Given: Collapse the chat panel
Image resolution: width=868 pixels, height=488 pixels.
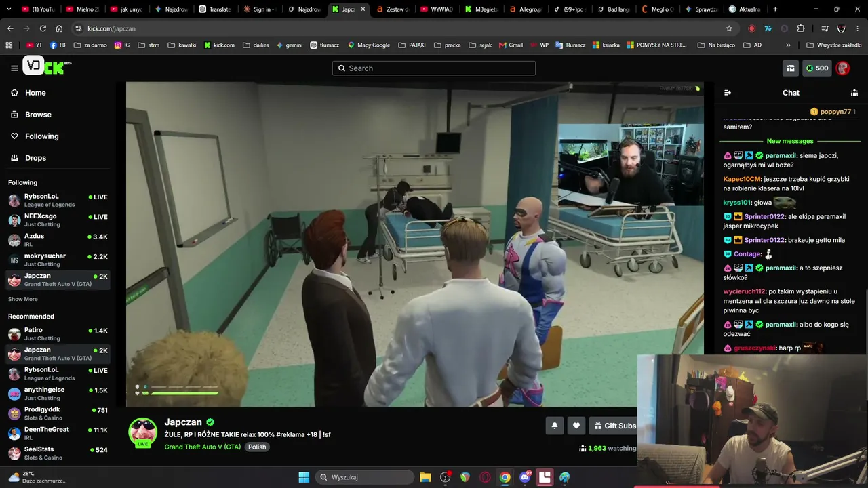Looking at the screenshot, I should (x=728, y=93).
